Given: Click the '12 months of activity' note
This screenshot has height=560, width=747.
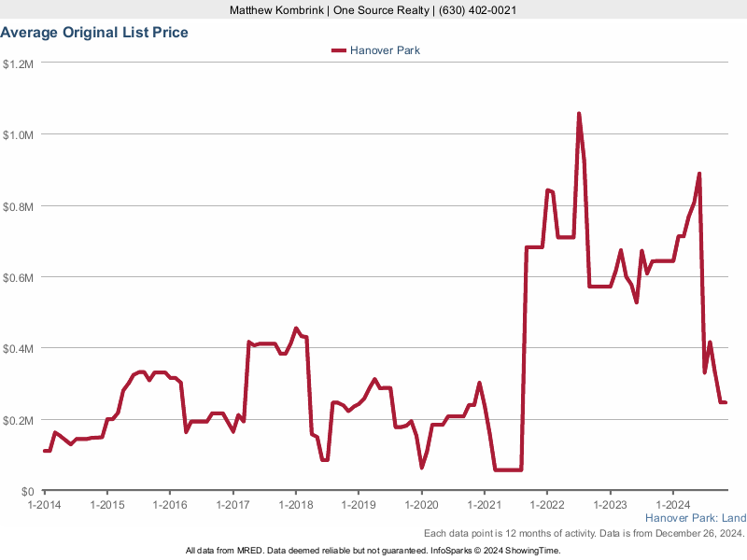Looking at the screenshot, I should tap(584, 533).
